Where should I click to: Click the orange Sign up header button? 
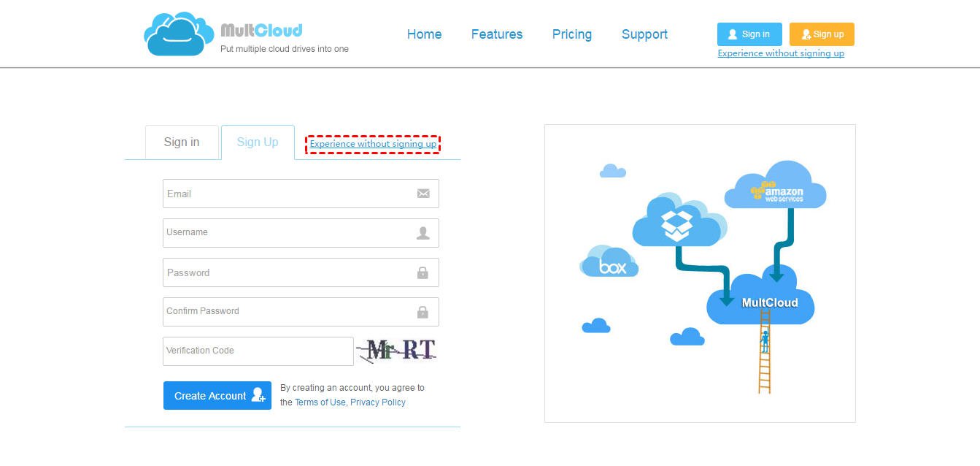click(822, 34)
